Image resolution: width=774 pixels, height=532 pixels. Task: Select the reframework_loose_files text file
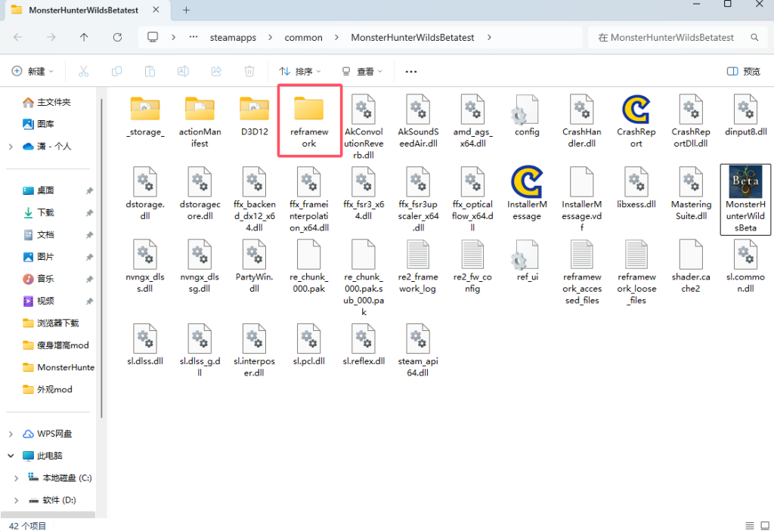coord(636,272)
